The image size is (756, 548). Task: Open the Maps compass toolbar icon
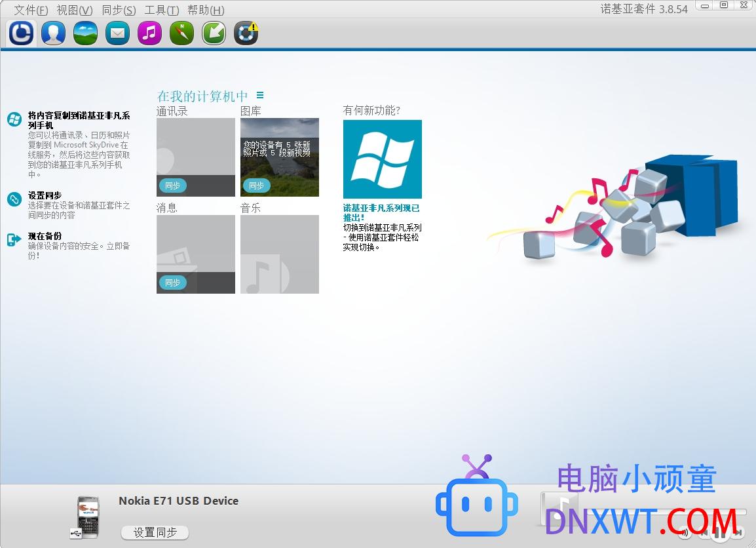(181, 33)
